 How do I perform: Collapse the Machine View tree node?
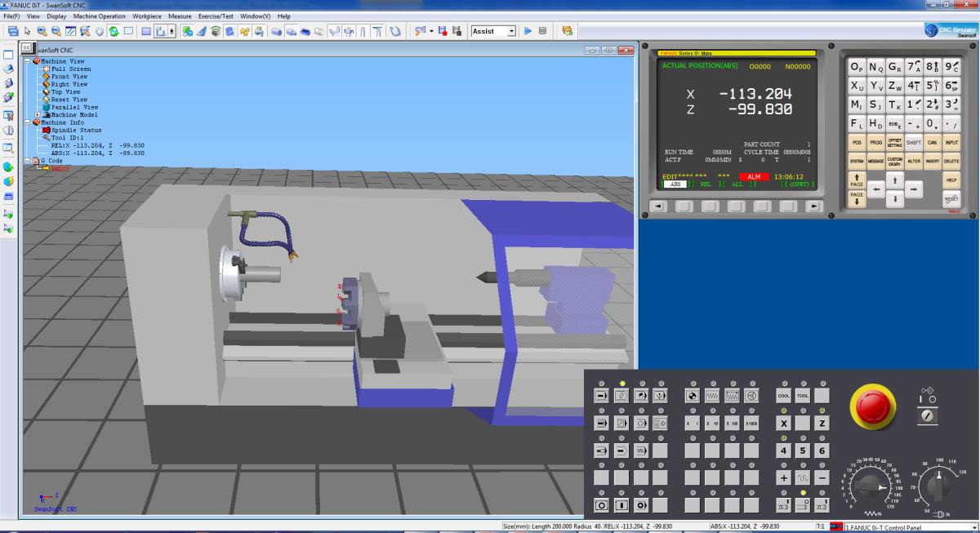(27, 61)
